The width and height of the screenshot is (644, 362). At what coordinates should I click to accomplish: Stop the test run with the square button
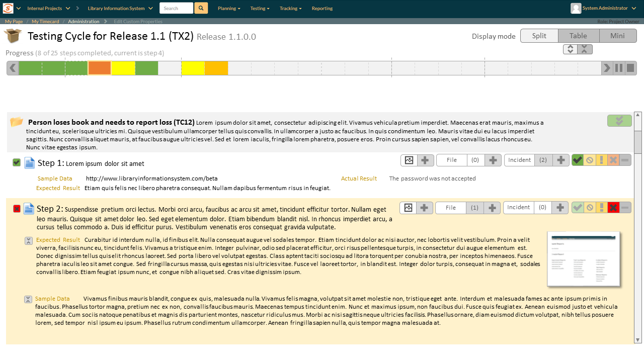630,68
